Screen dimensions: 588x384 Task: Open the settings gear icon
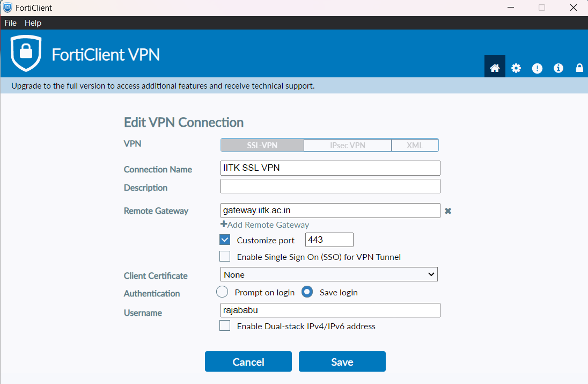point(516,68)
